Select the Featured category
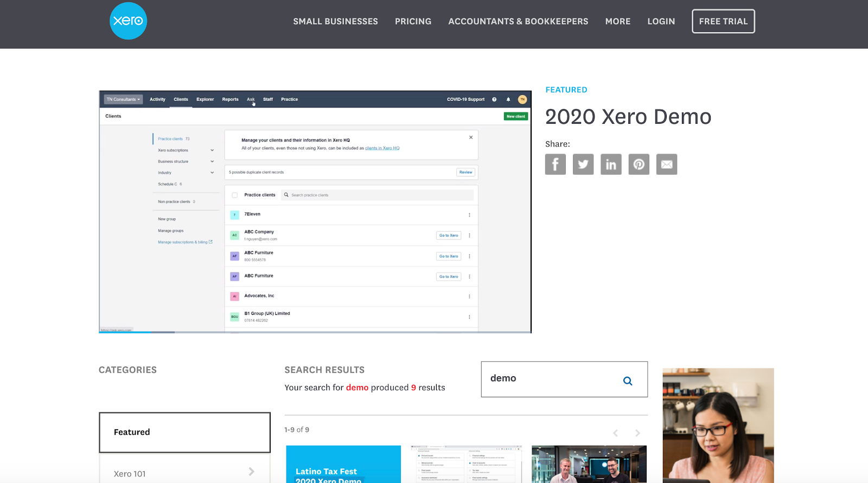 (x=184, y=433)
